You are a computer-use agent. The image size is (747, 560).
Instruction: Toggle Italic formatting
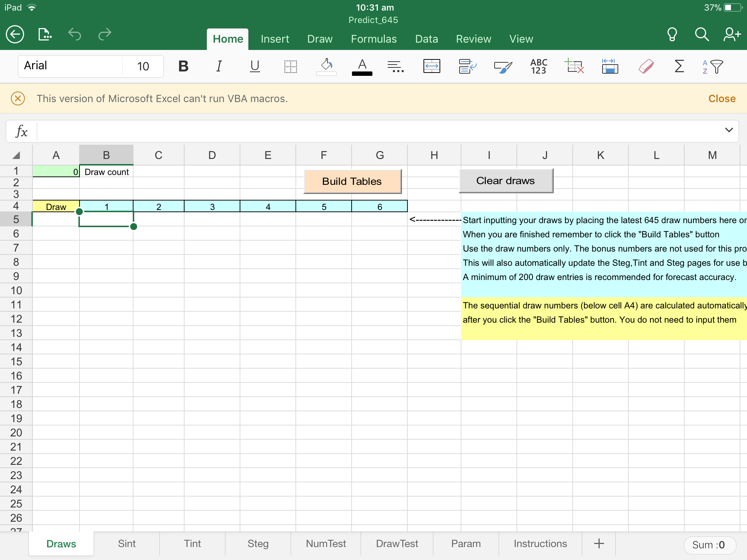tap(219, 67)
